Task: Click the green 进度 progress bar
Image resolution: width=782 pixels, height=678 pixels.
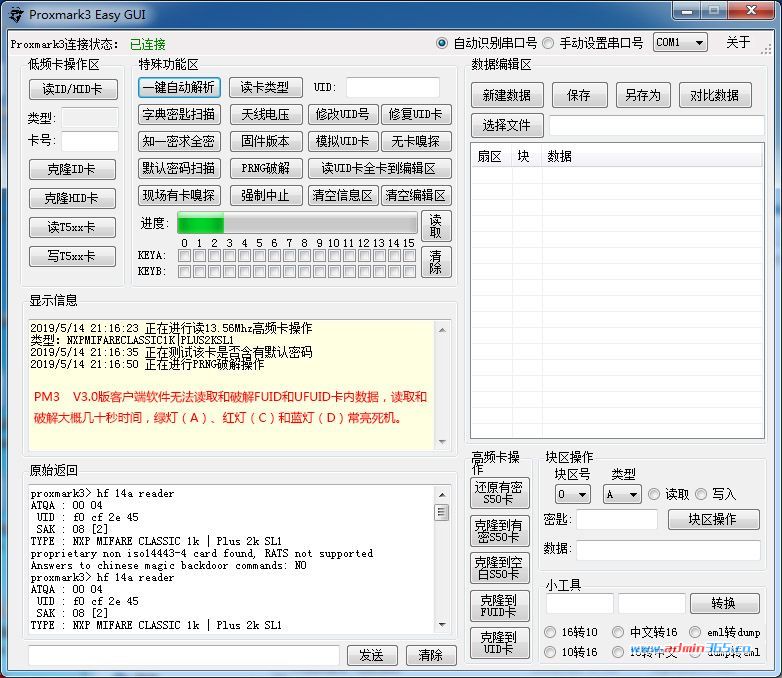Action: [x=297, y=223]
